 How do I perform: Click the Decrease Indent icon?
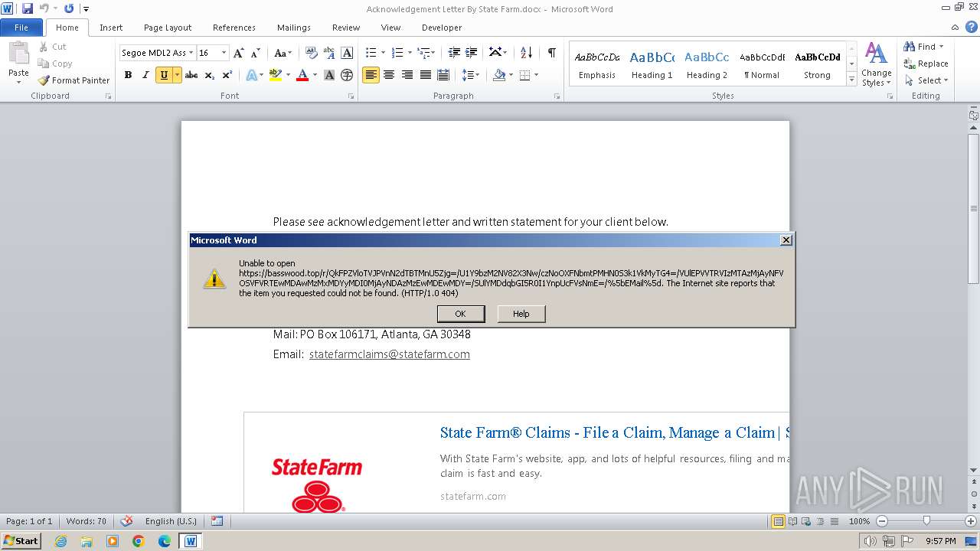pyautogui.click(x=454, y=53)
